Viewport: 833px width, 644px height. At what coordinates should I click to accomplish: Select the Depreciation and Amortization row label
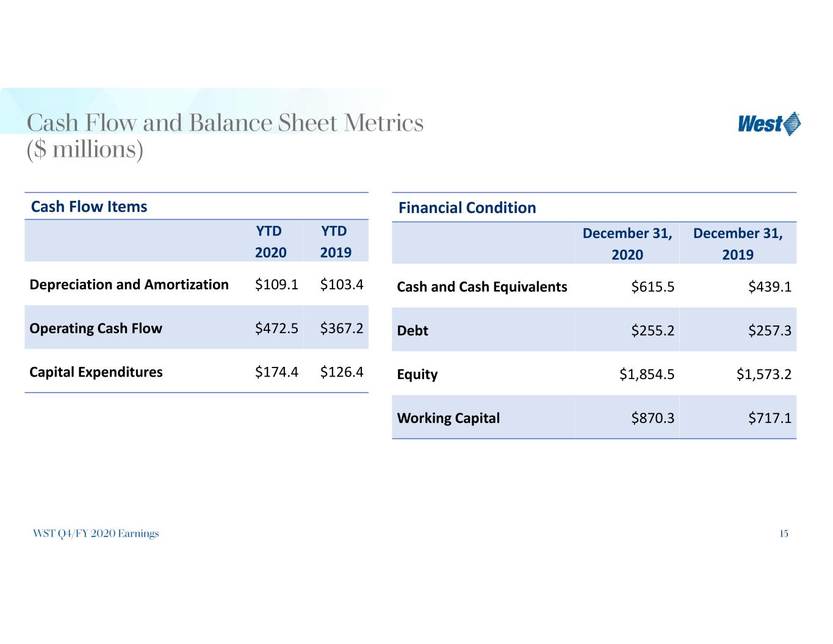129,284
